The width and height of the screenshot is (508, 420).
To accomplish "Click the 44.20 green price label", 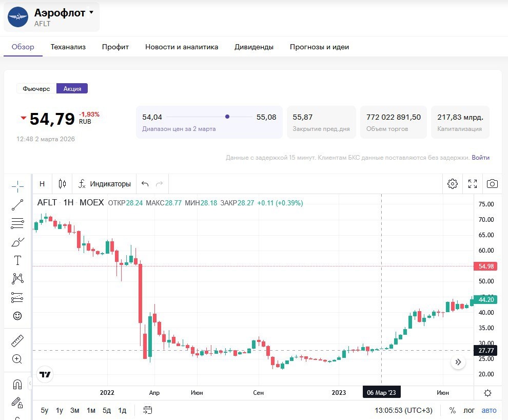I will (x=486, y=299).
